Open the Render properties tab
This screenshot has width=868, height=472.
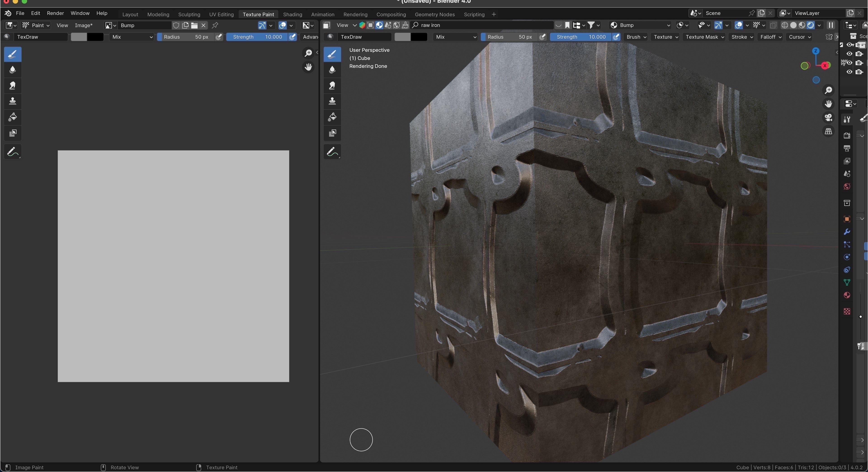tap(847, 136)
